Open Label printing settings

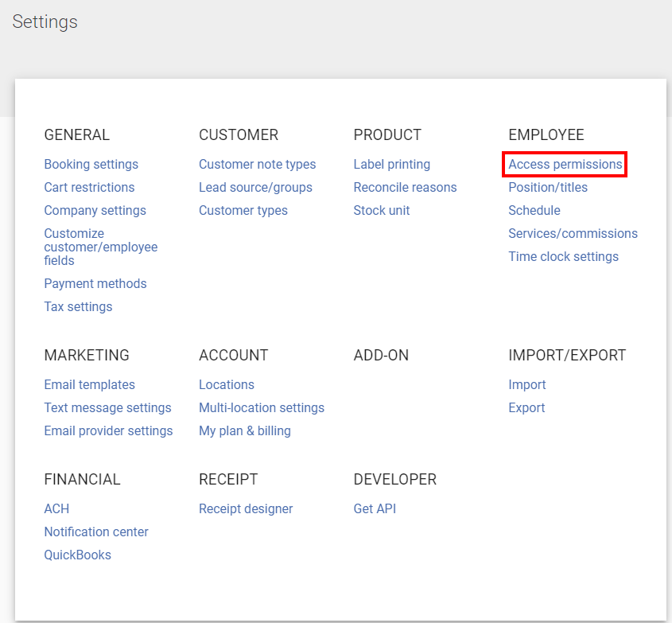pos(391,165)
